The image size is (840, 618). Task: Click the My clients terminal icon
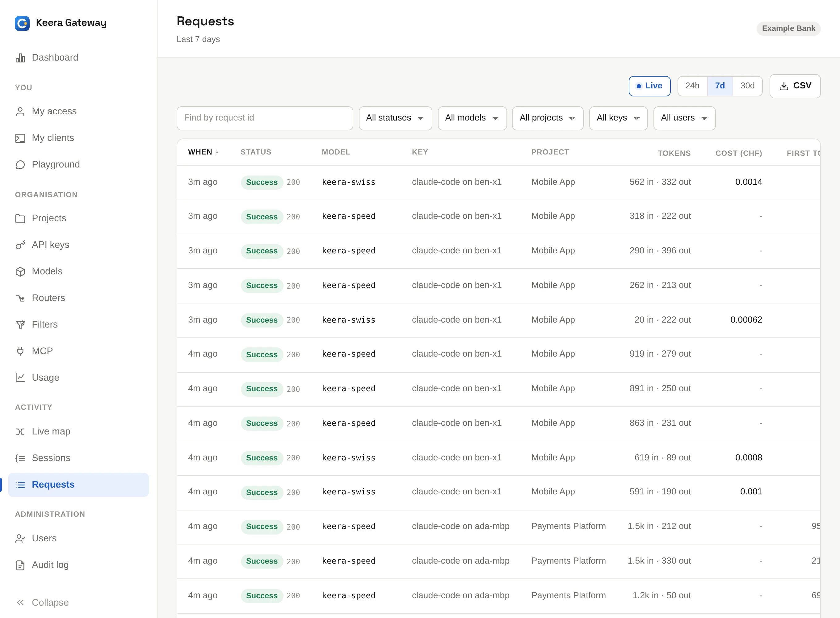click(x=20, y=138)
